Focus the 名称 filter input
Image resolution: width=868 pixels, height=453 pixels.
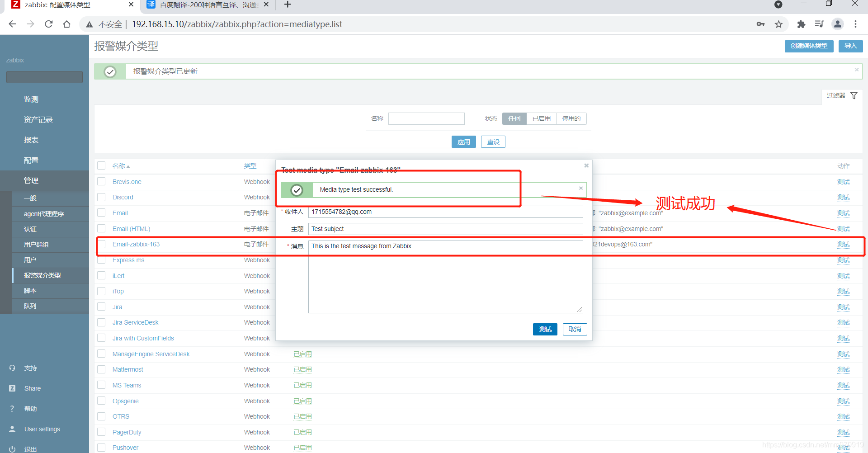(426, 118)
